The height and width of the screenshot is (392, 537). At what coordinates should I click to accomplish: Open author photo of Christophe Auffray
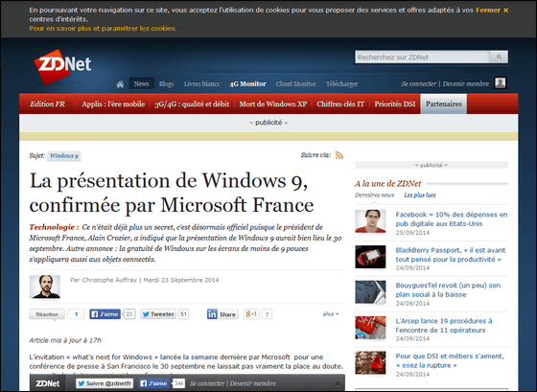click(45, 287)
